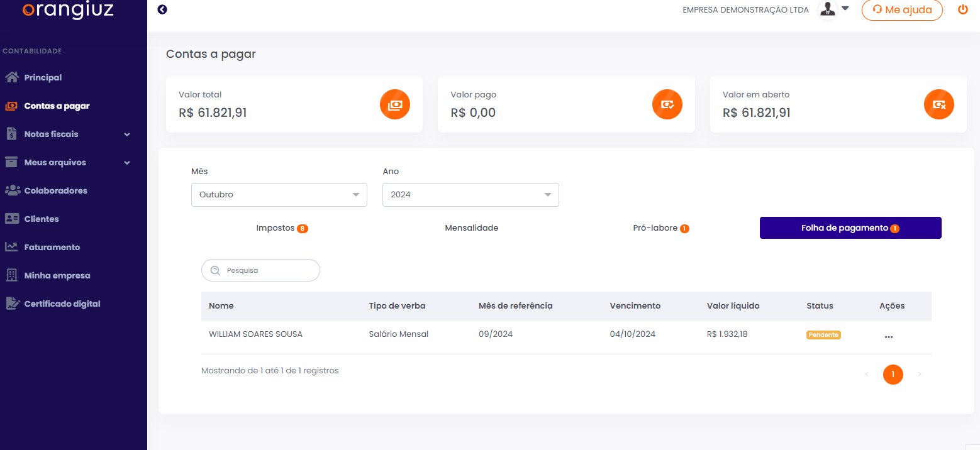Sort by Mês de referência header

(516, 306)
